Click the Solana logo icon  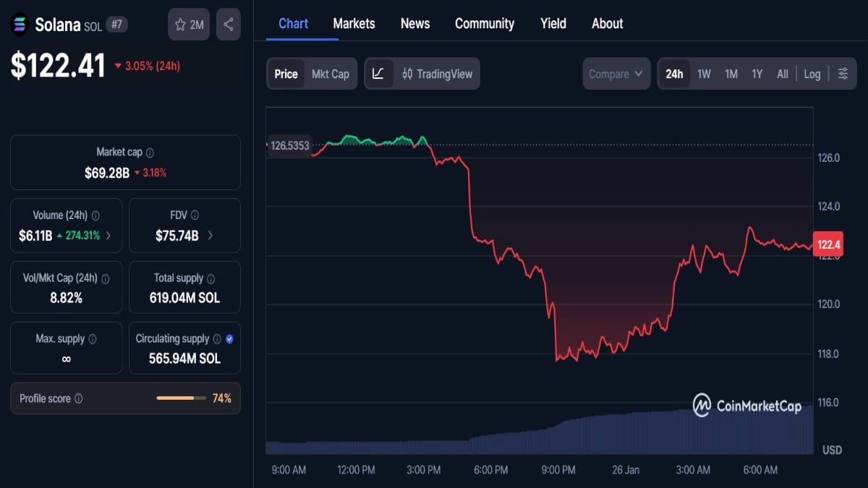[x=19, y=25]
